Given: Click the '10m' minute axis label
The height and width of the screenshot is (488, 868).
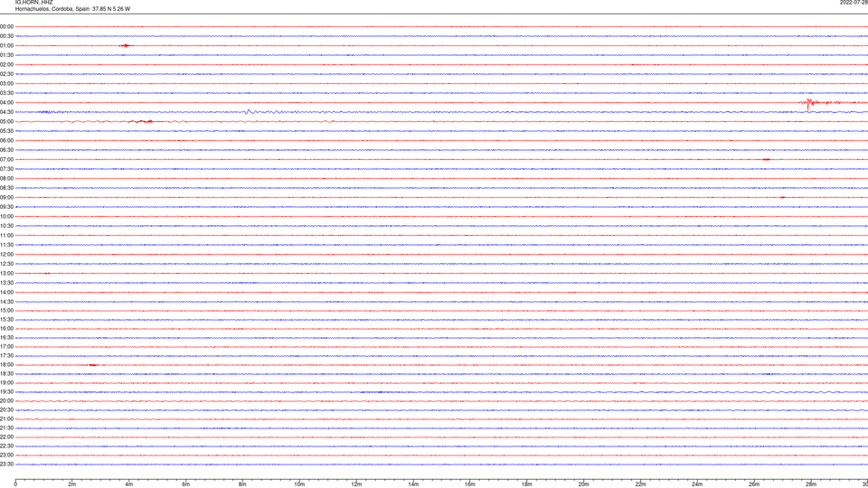Looking at the screenshot, I should 299,484.
